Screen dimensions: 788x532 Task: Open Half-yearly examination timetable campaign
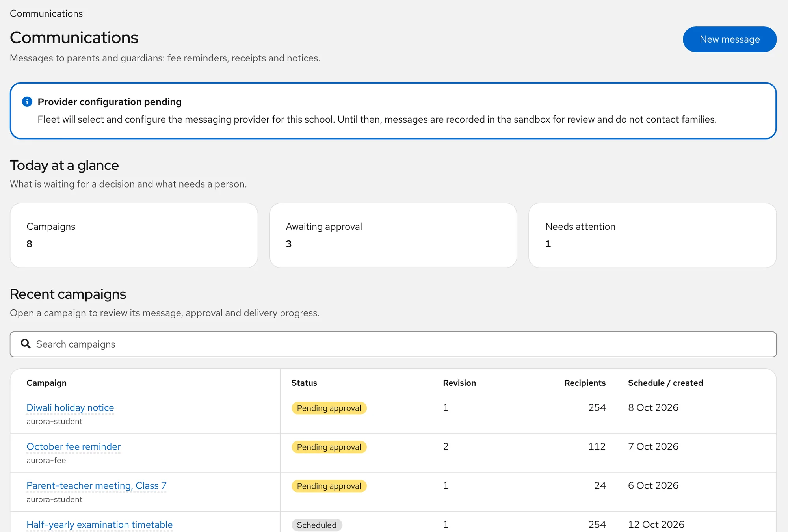pyautogui.click(x=99, y=525)
